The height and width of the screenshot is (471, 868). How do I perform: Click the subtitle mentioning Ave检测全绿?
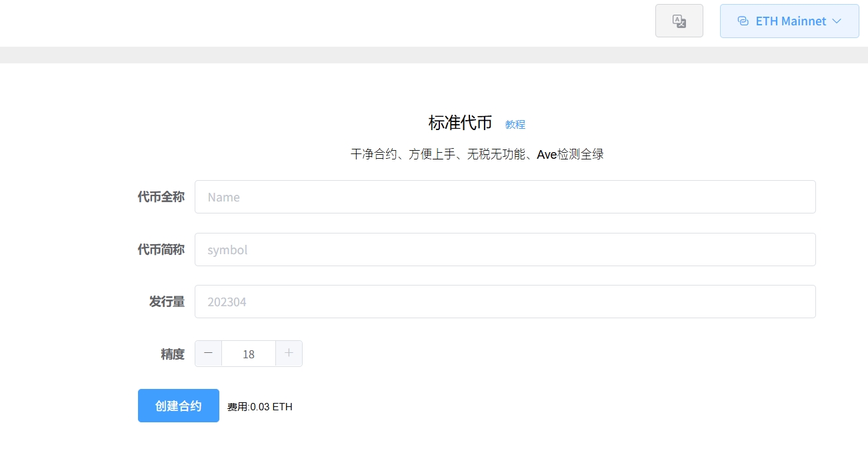[x=477, y=154]
